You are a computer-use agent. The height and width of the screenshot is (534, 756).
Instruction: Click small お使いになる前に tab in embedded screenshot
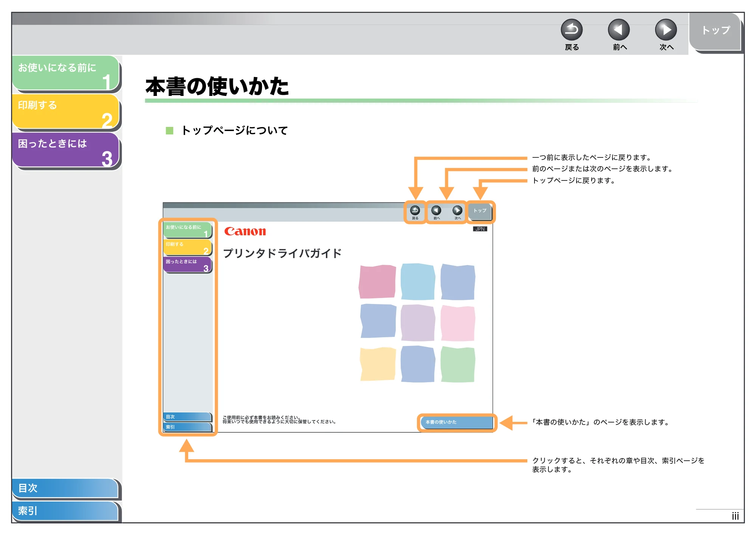point(187,230)
